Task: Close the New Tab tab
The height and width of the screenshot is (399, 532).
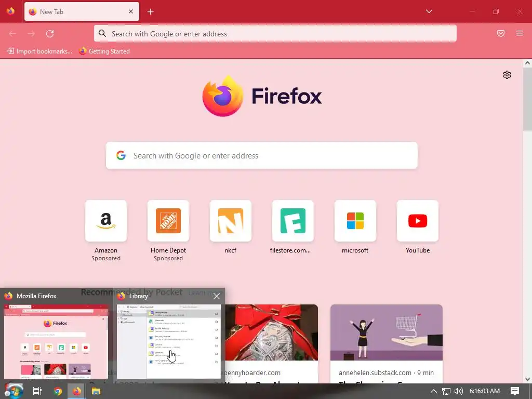Action: pyautogui.click(x=131, y=11)
